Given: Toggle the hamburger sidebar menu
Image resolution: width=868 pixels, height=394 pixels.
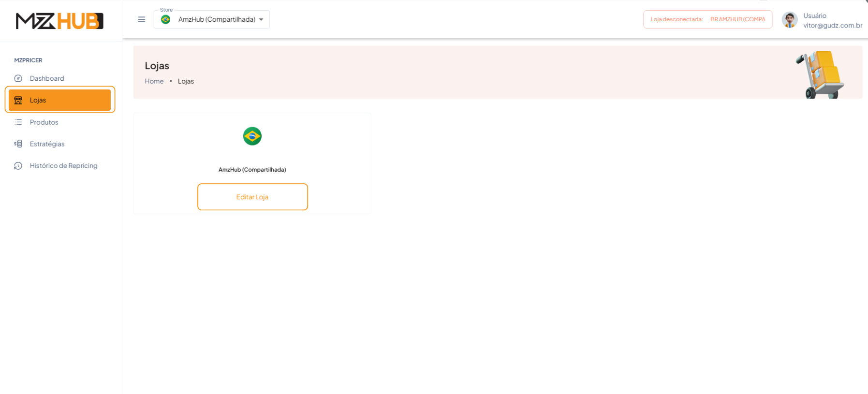Looking at the screenshot, I should coord(142,19).
